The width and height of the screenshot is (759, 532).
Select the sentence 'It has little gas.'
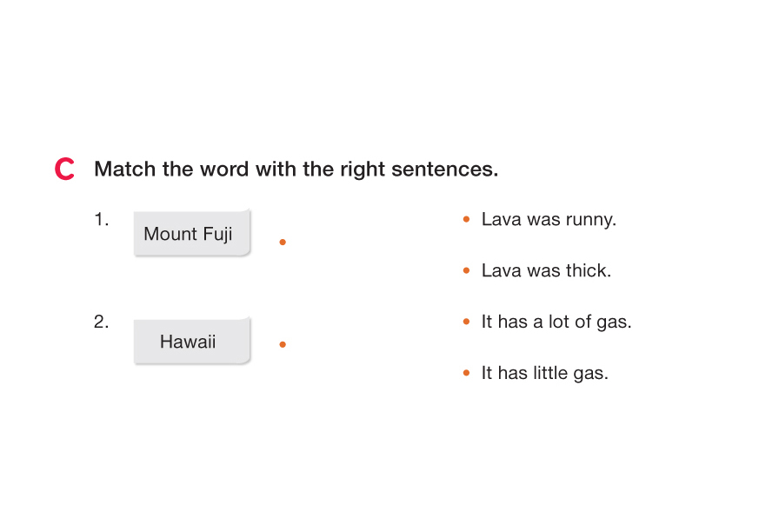[x=544, y=374]
